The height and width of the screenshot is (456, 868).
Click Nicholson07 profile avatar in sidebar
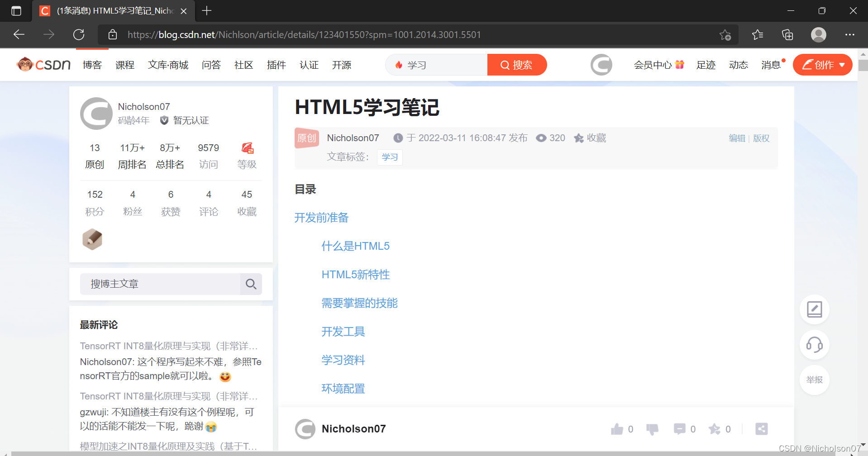pyautogui.click(x=96, y=114)
